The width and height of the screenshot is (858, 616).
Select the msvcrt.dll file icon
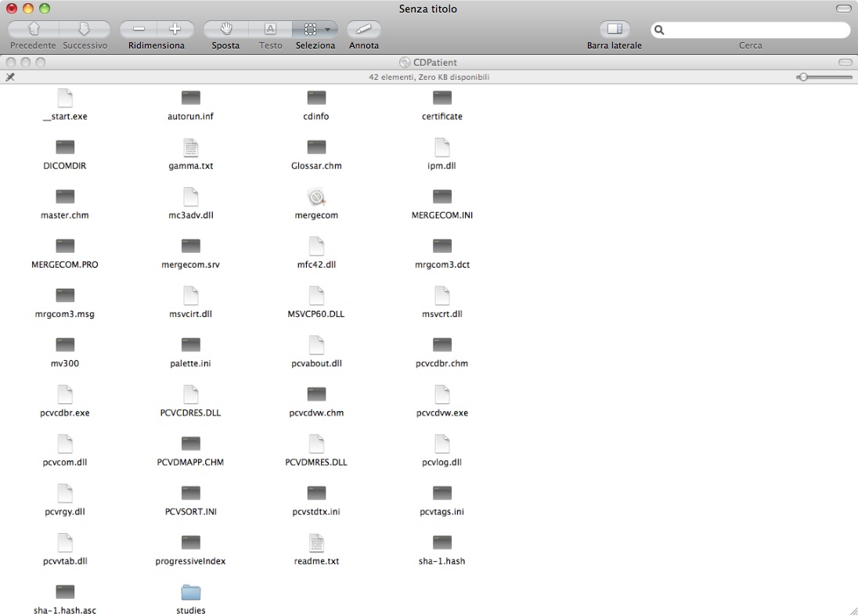[x=442, y=295]
